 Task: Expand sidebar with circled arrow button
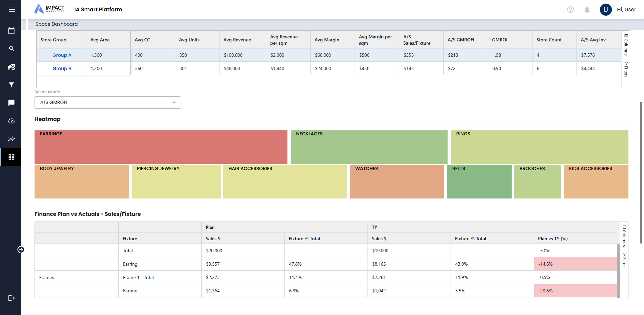tap(21, 249)
